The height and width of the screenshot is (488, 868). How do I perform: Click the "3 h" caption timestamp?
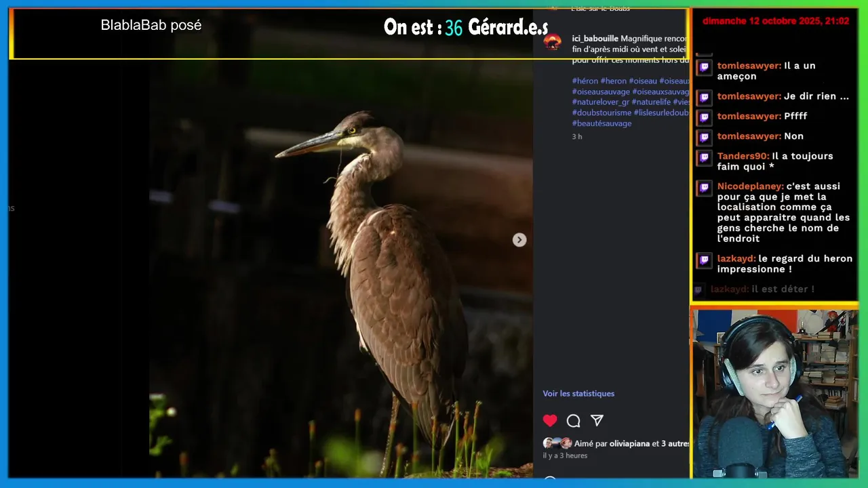coord(577,137)
